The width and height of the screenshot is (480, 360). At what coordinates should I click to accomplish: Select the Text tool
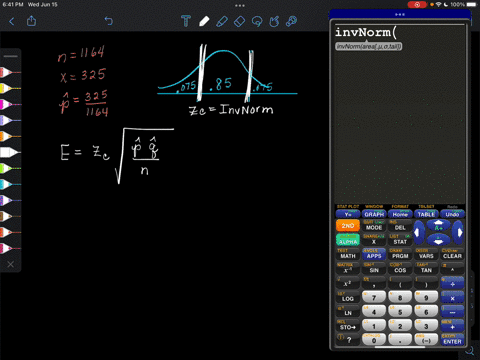pos(186,21)
